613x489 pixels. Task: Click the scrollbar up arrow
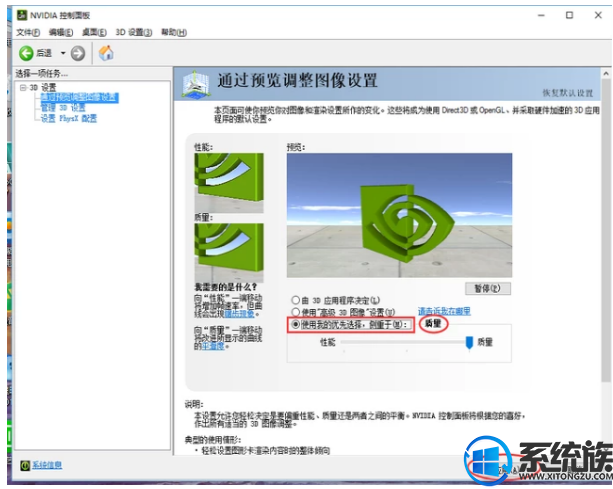click(x=606, y=73)
